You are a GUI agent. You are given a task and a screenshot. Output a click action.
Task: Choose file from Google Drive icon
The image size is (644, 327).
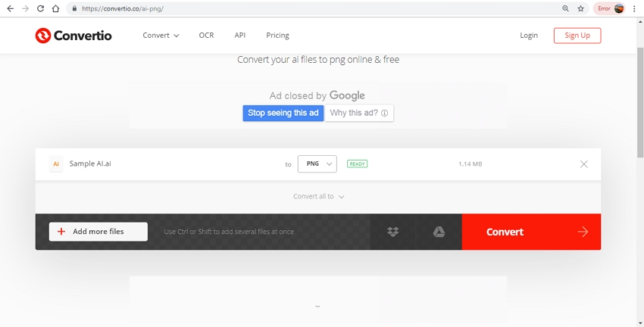(x=439, y=232)
